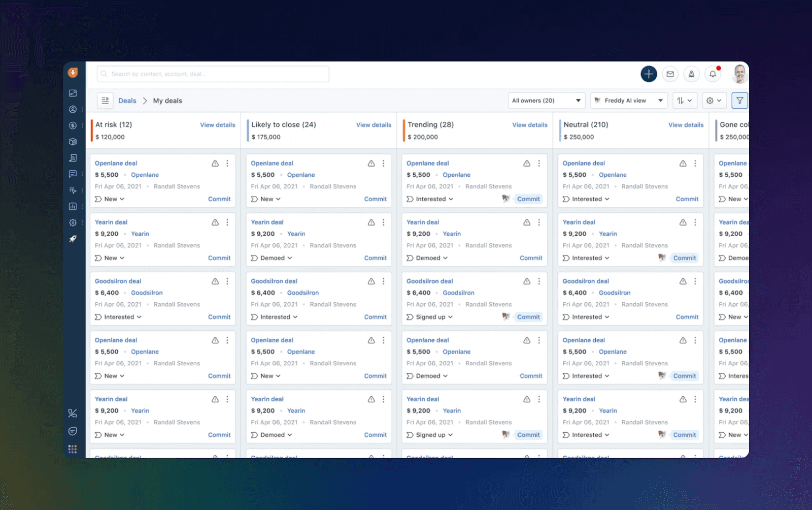This screenshot has width=812, height=510.
Task: Open the kebab menu on the Yearin deal card
Action: 227,222
